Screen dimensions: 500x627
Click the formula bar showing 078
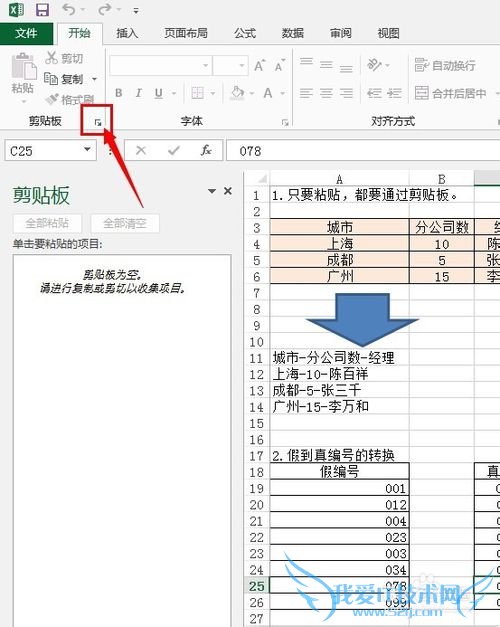(x=363, y=151)
